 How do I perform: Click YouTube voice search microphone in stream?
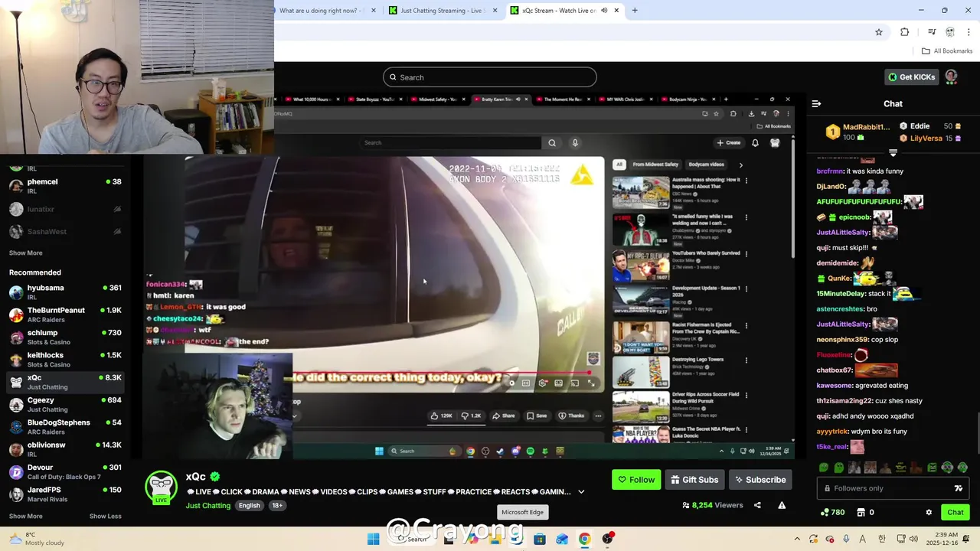click(575, 142)
